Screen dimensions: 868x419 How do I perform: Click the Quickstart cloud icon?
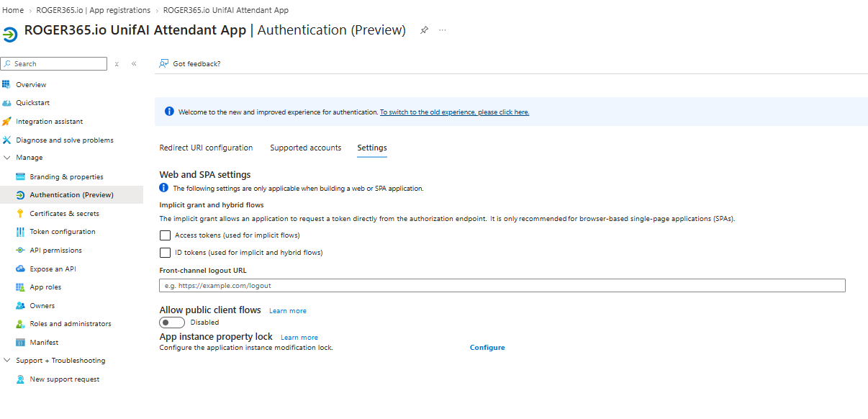tap(6, 103)
